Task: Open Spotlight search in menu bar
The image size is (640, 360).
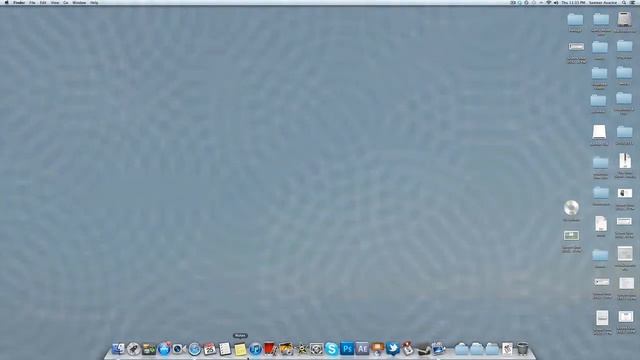Action: pos(624,2)
